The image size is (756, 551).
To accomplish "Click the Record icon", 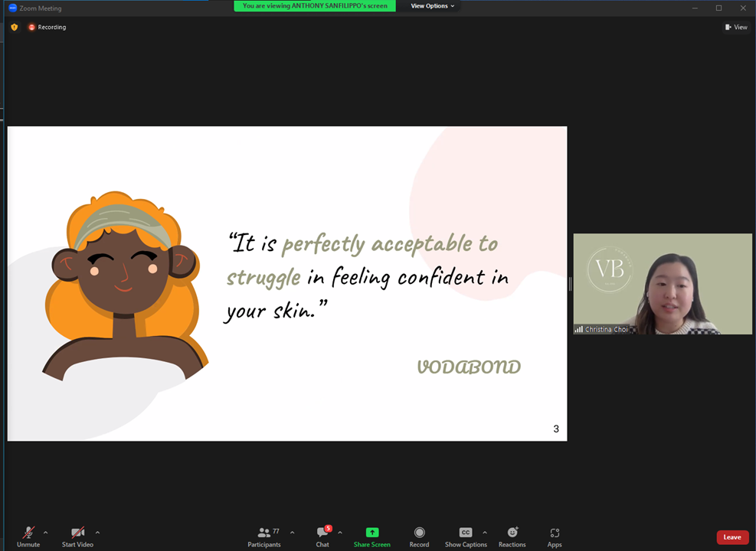I will (419, 532).
